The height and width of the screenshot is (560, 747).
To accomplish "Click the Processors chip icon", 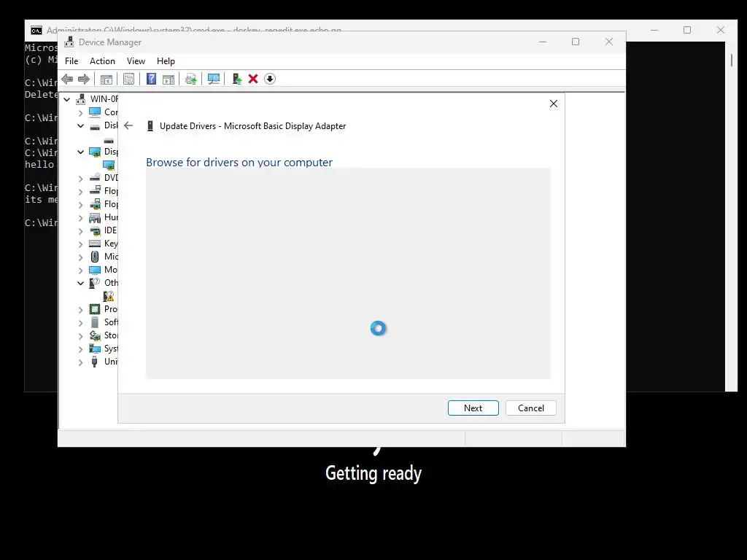I will 95,309.
